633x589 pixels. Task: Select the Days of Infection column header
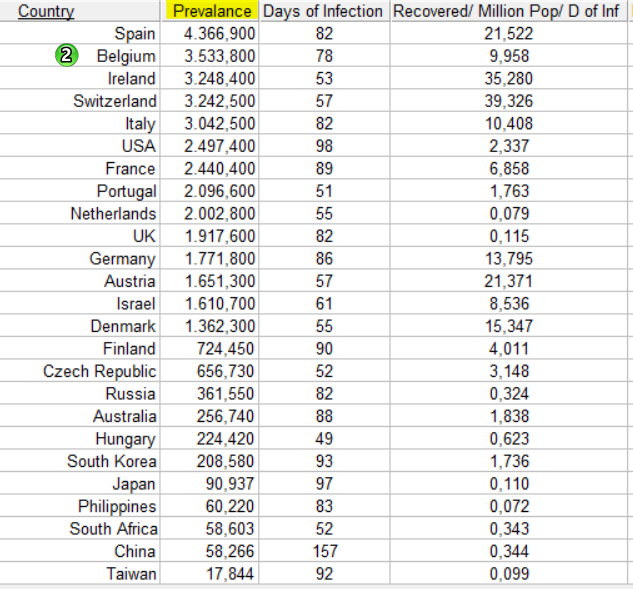(x=323, y=11)
